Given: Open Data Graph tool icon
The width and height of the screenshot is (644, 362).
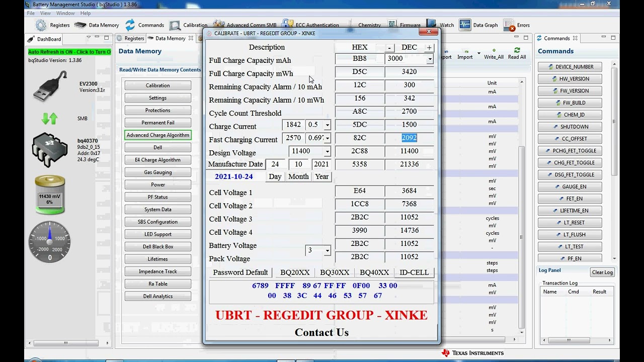Looking at the screenshot, I should pyautogui.click(x=478, y=25).
